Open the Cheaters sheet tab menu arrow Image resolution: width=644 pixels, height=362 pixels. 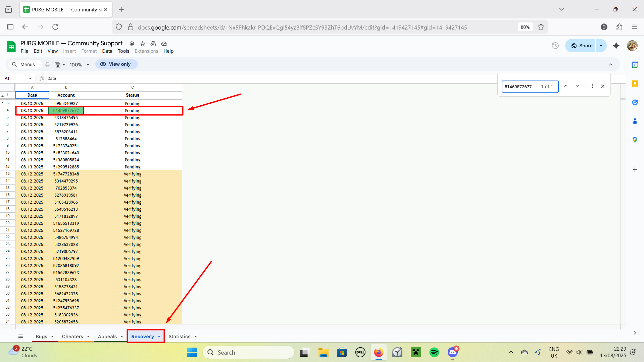coord(88,337)
